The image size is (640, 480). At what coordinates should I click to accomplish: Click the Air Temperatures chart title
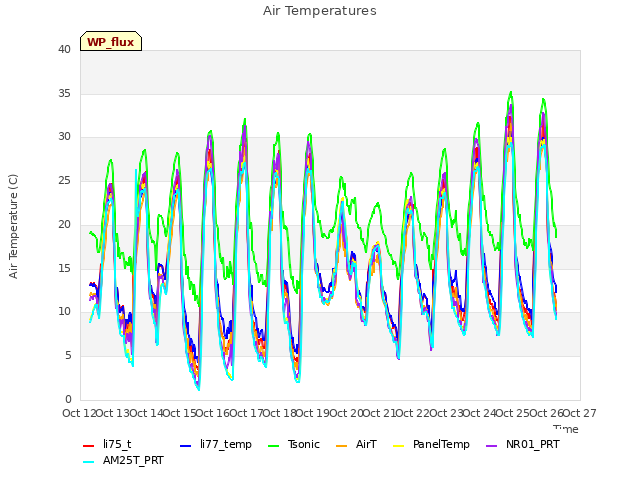point(320,11)
